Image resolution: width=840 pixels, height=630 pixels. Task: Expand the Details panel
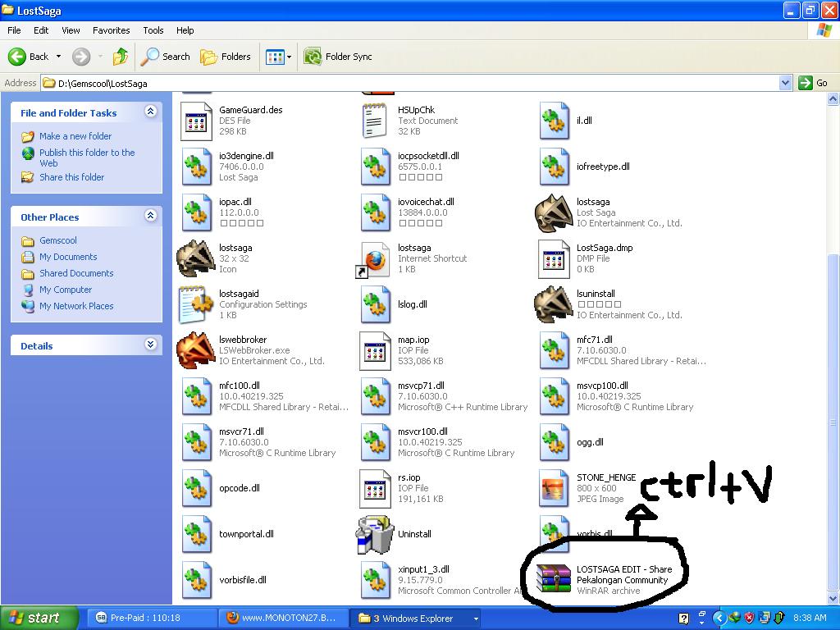pos(151,345)
